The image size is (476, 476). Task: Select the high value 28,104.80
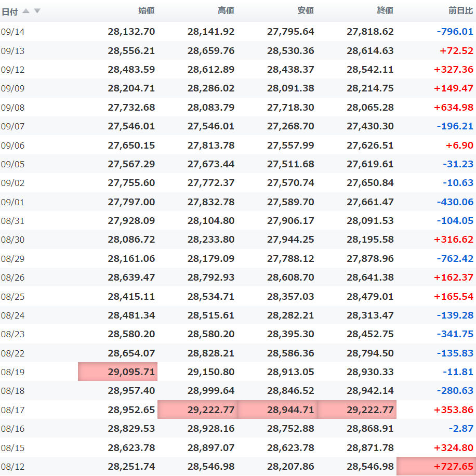(211, 221)
